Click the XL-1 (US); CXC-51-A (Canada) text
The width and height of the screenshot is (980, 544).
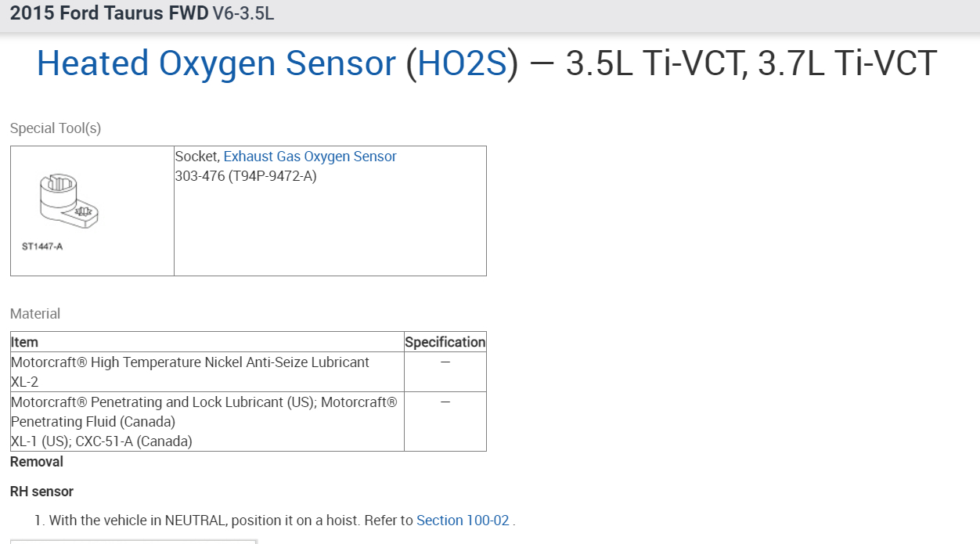tap(102, 441)
